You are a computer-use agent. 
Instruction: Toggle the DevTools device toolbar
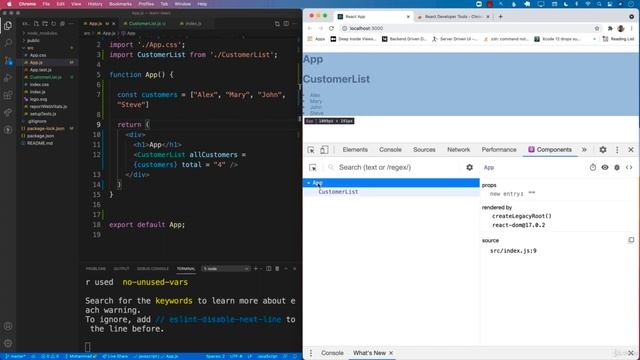click(x=324, y=150)
